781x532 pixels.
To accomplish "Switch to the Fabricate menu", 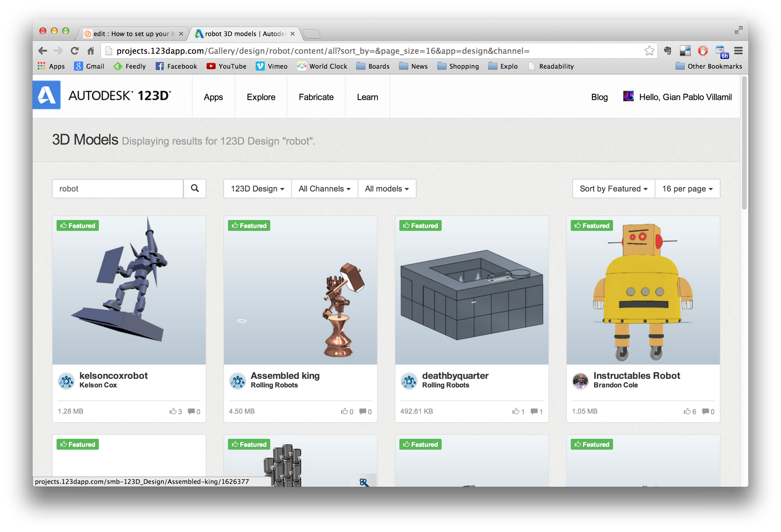I will (316, 97).
